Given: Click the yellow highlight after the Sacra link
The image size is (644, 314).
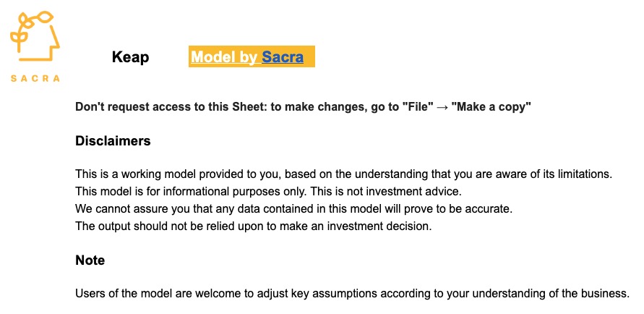Looking at the screenshot, I should [x=309, y=56].
